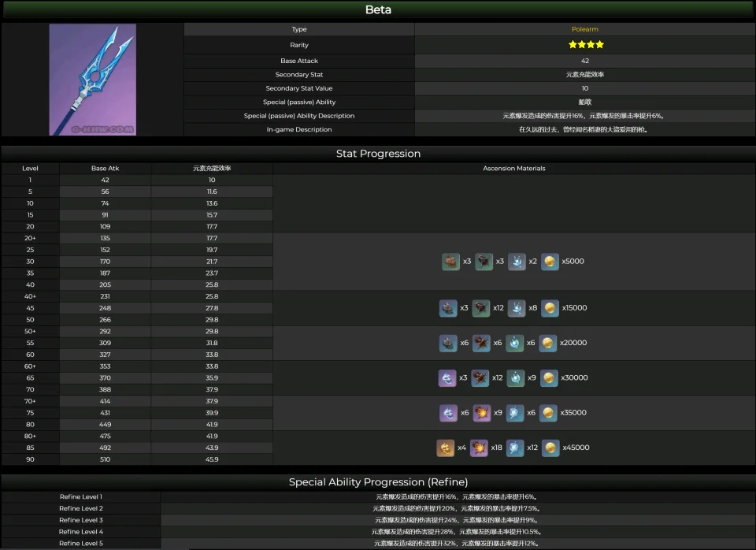Open the blue polearm weapon image
Screen dimensions: 756x550
pos(92,79)
